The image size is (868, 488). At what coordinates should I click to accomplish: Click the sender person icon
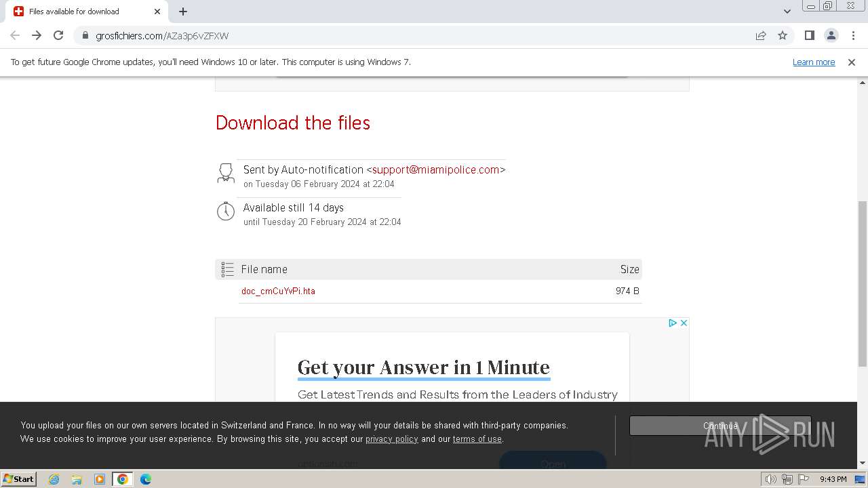226,173
